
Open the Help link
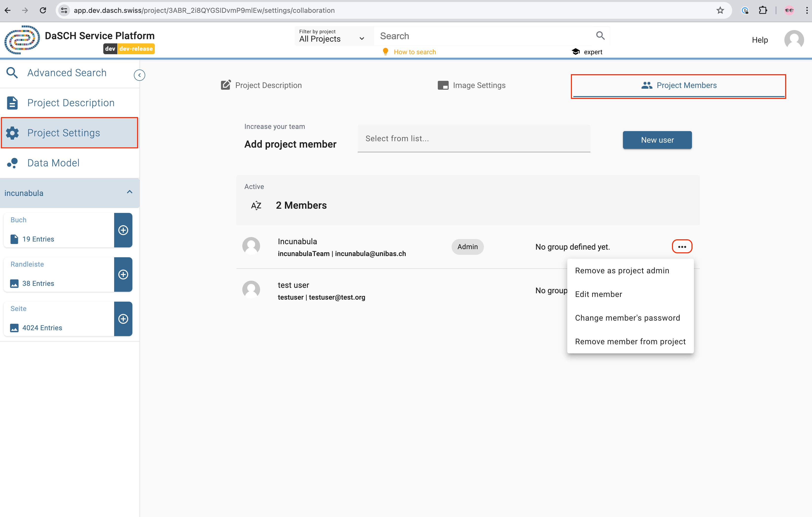759,40
